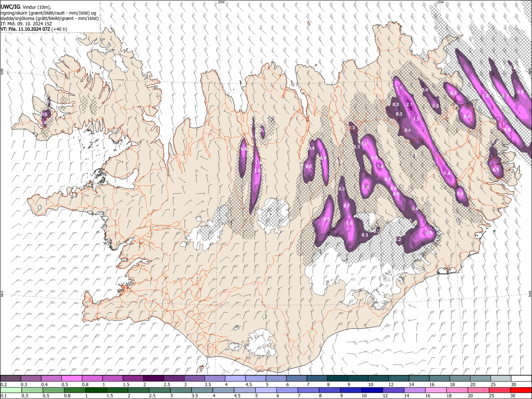532x399 pixels.
Task: Click palest green rain swatch between 0.1 and 0.3
Action: click(11, 390)
